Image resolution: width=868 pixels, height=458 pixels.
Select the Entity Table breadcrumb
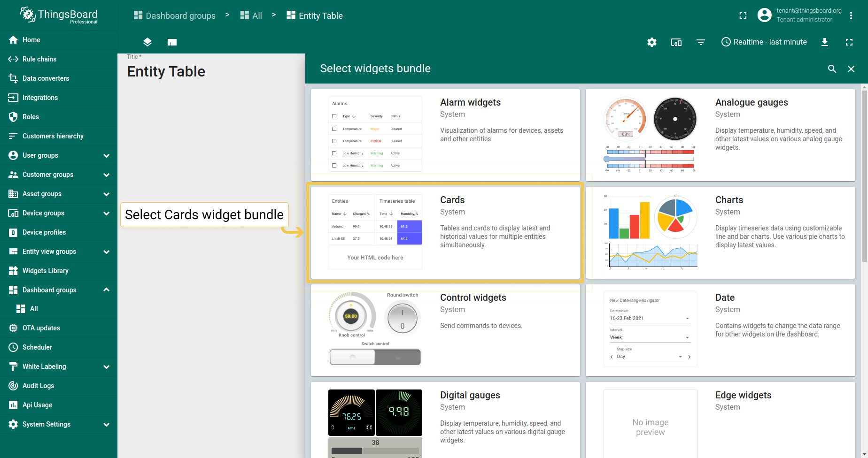[314, 15]
